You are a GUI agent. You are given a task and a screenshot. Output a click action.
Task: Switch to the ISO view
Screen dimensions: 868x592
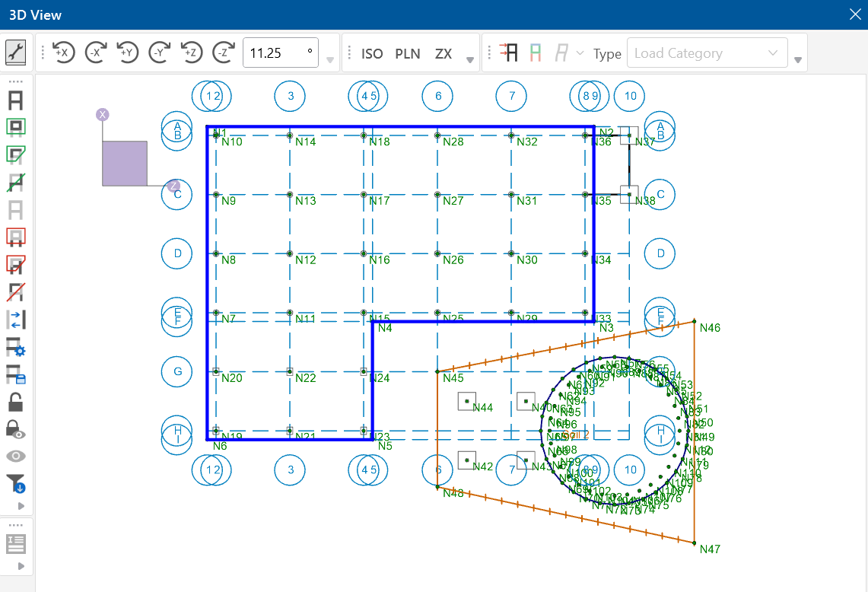[x=372, y=53]
